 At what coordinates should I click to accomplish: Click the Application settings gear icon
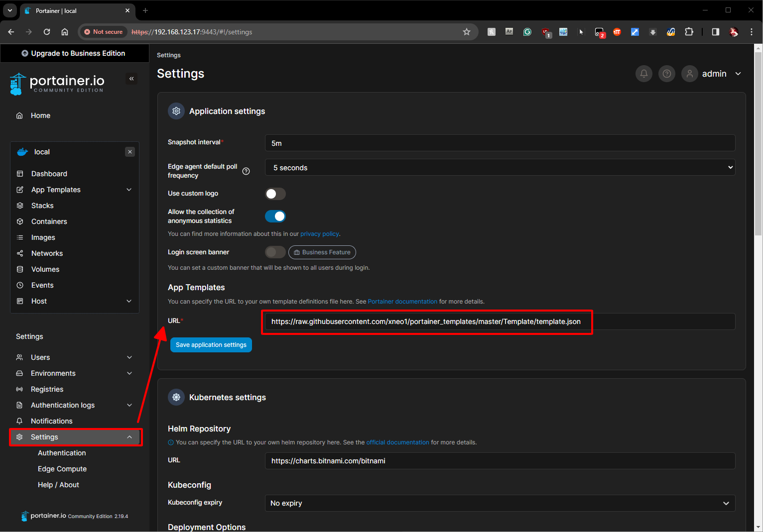pyautogui.click(x=176, y=111)
